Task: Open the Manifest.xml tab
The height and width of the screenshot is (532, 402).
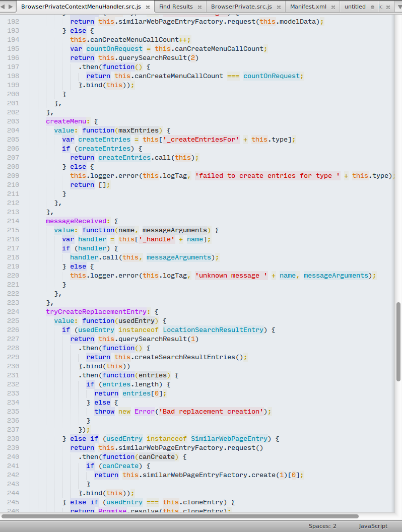Action: pyautogui.click(x=308, y=7)
